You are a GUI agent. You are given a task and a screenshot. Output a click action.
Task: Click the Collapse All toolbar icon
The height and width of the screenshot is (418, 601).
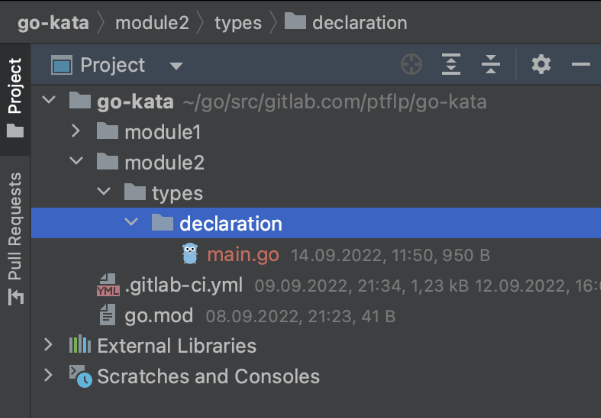(x=490, y=65)
